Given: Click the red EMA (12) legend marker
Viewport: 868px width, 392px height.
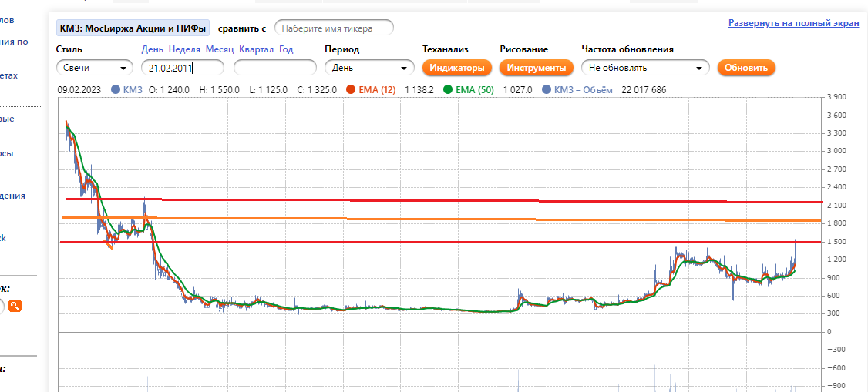Looking at the screenshot, I should click(x=351, y=90).
